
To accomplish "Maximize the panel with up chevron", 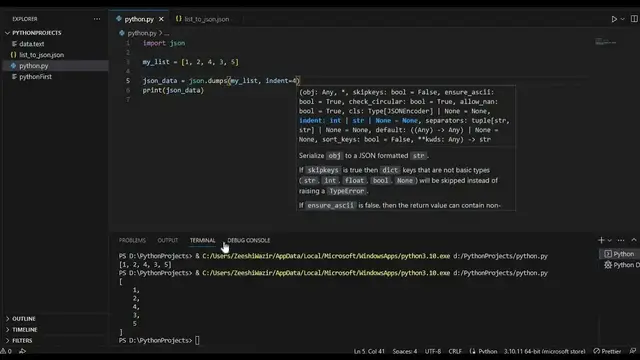I will tap(634, 240).
